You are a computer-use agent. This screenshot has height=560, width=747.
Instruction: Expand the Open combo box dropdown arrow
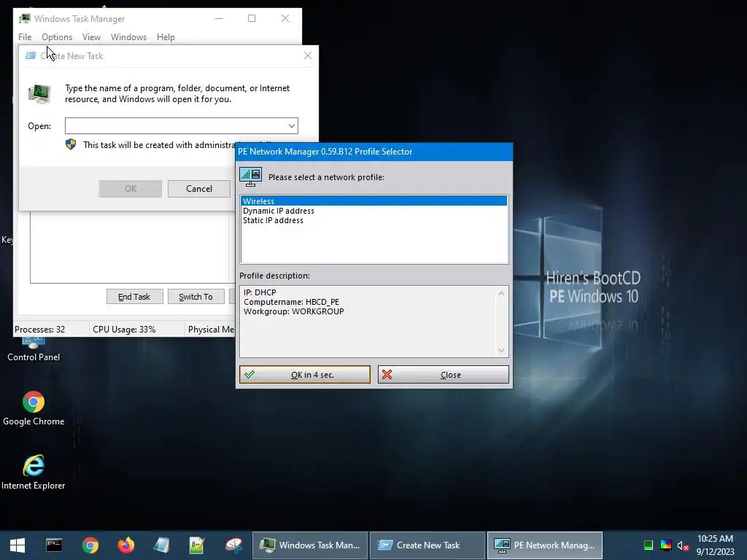click(x=292, y=125)
